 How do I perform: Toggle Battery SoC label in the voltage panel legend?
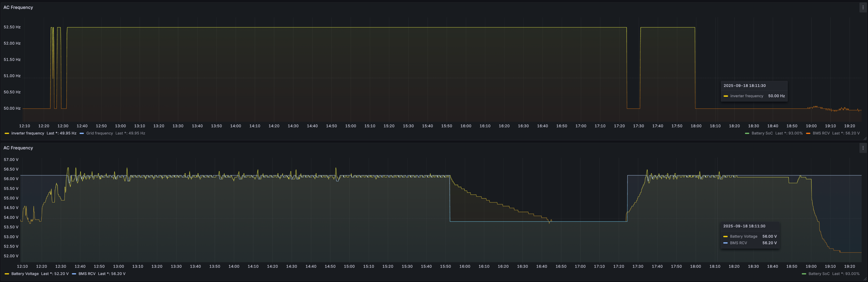[x=819, y=274]
